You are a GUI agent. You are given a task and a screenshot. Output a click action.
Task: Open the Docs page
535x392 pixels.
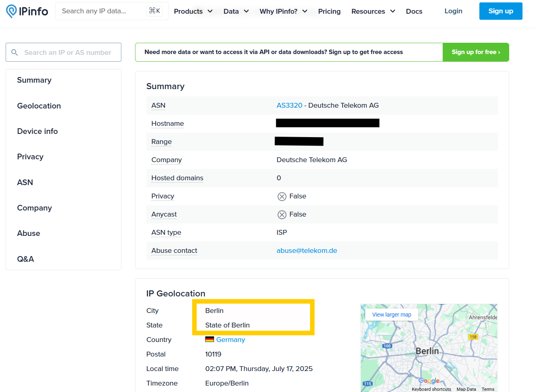click(414, 11)
